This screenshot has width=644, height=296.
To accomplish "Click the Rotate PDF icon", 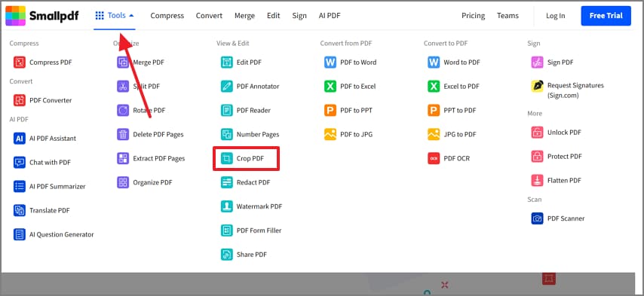I will tap(123, 110).
